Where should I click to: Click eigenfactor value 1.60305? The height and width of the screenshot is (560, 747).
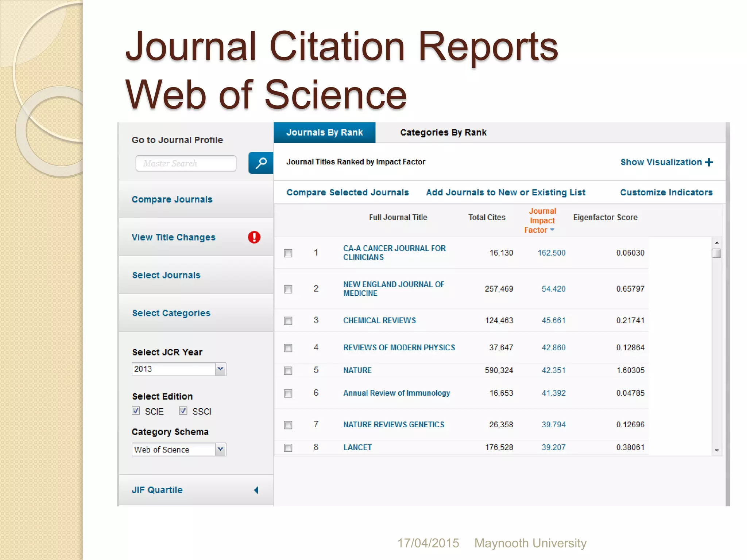tap(630, 370)
